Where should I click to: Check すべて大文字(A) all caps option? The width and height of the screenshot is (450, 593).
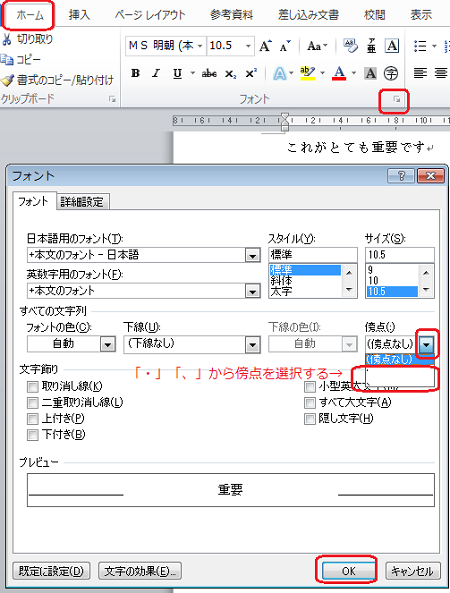[x=310, y=403]
